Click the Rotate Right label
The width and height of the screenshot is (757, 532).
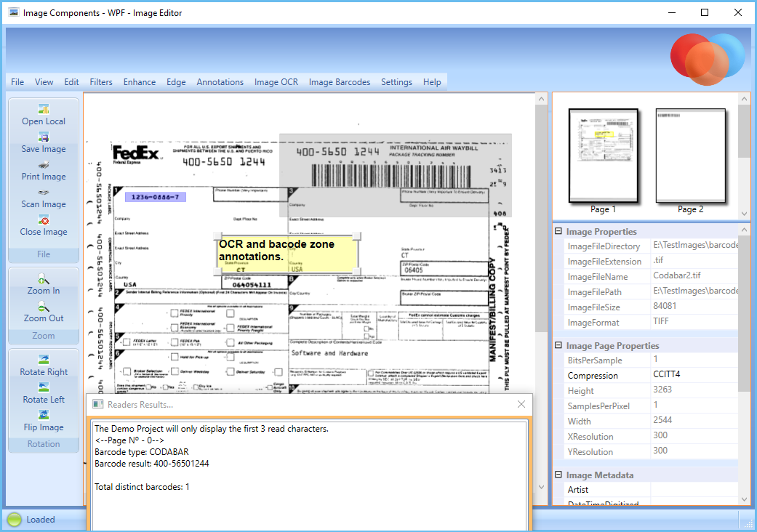point(44,372)
